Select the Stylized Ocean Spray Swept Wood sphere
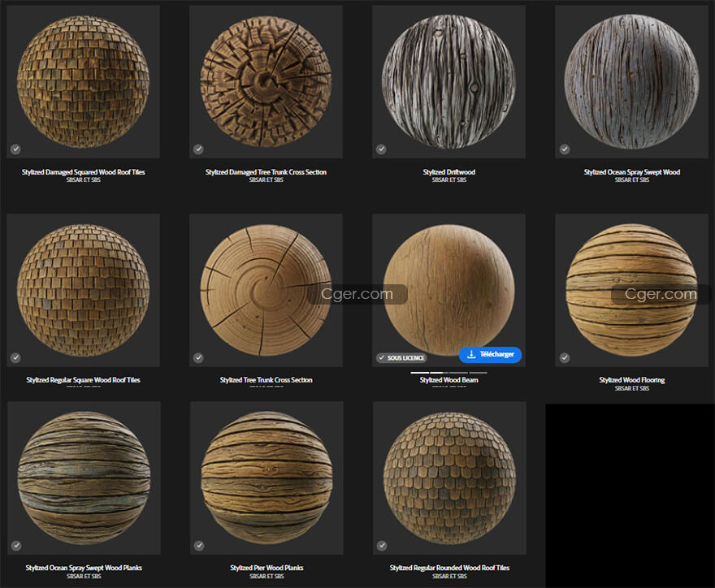 (x=631, y=81)
